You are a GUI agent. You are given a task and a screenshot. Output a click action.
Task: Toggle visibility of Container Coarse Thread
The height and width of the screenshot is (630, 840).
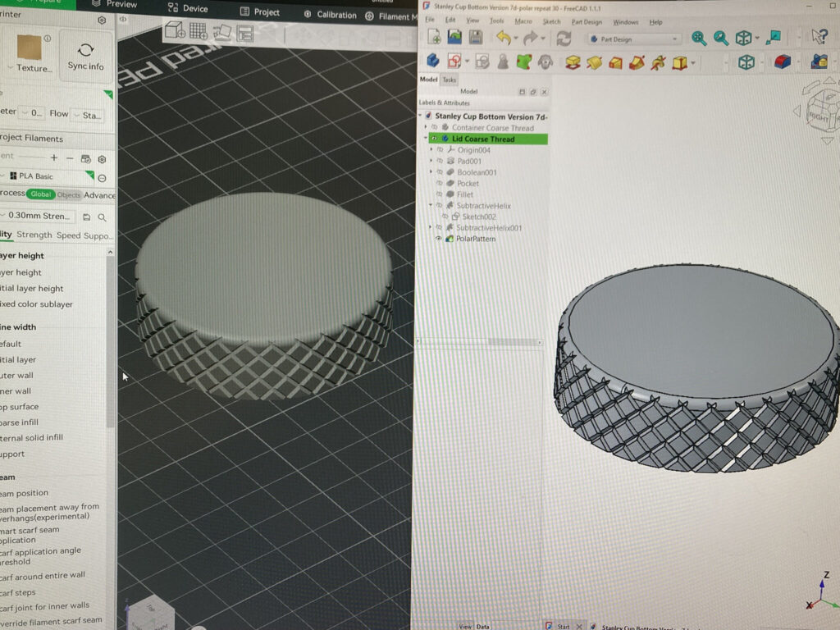click(x=435, y=127)
